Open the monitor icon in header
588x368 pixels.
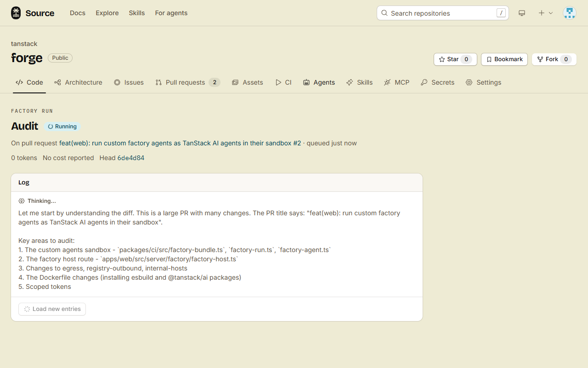pos(522,13)
